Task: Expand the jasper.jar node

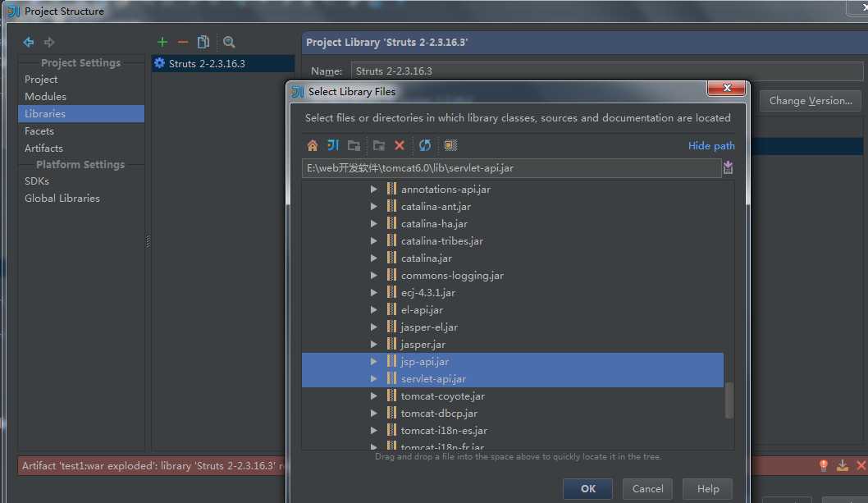Action: (374, 345)
